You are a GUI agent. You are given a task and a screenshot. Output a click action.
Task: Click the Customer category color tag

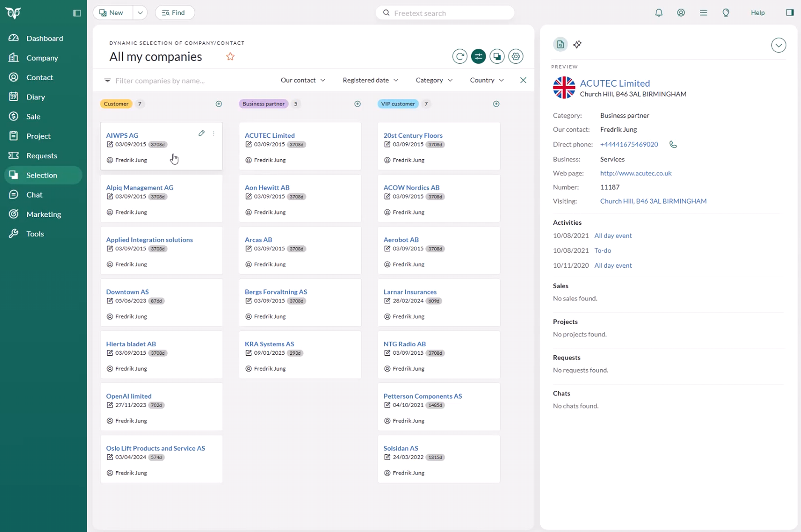click(116, 104)
